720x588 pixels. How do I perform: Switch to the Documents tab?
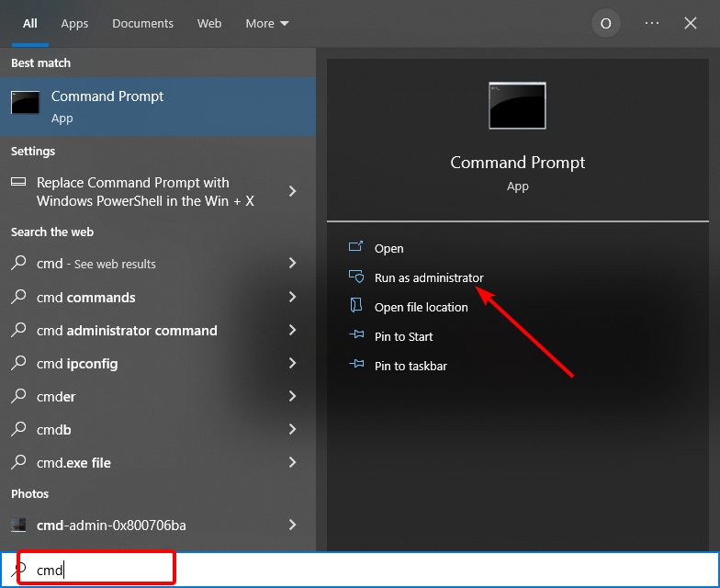[x=142, y=24]
